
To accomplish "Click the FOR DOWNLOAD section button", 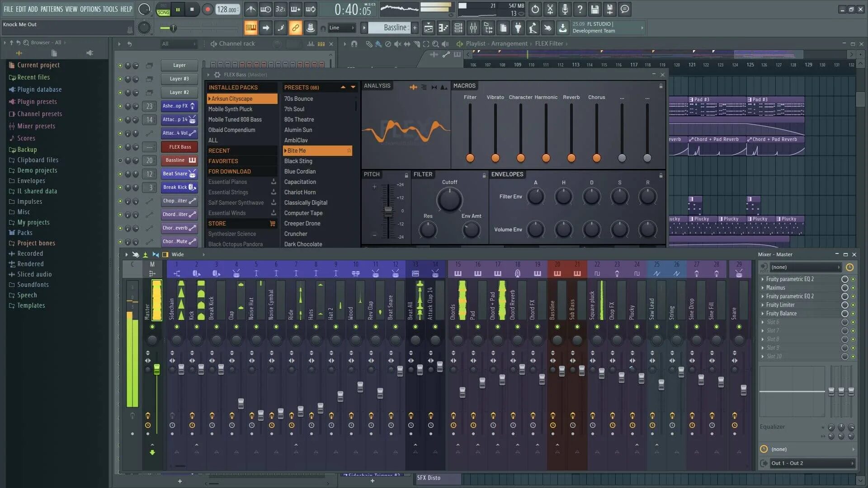I will point(230,171).
